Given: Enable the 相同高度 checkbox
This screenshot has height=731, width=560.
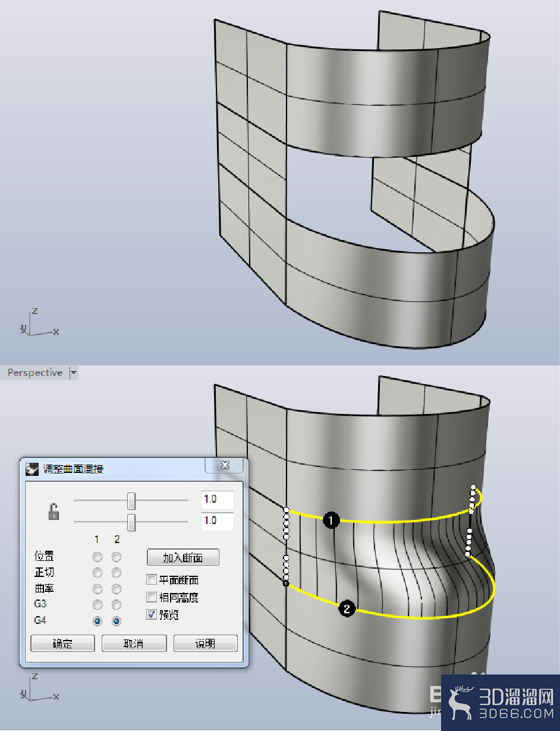Looking at the screenshot, I should pyautogui.click(x=152, y=597).
